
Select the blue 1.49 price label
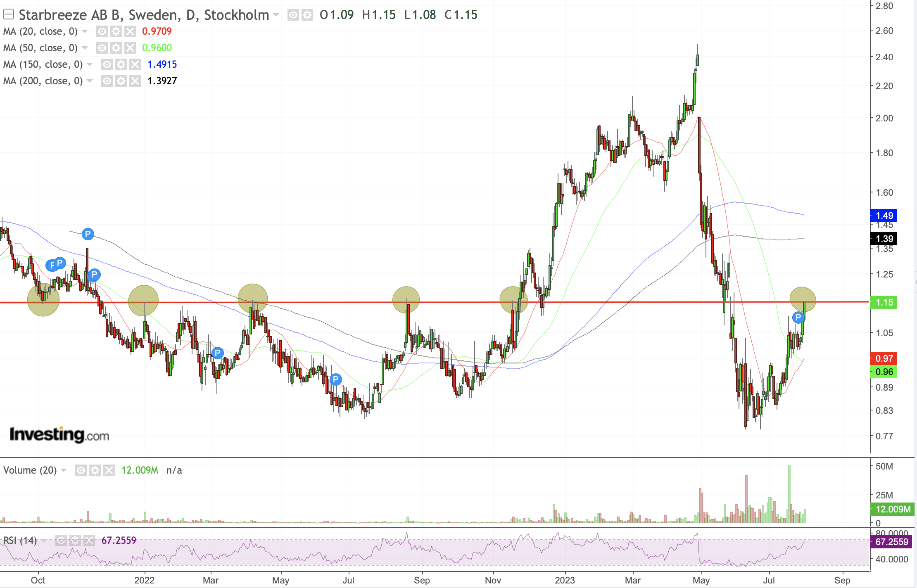click(x=884, y=216)
